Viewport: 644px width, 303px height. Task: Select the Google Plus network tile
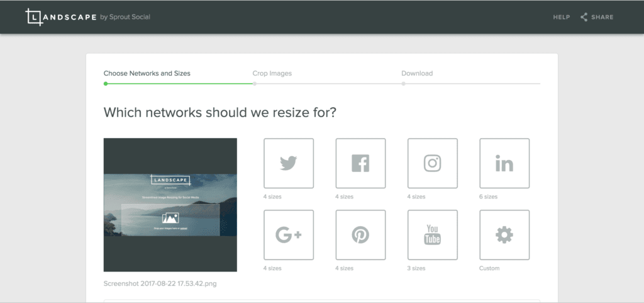(x=288, y=235)
